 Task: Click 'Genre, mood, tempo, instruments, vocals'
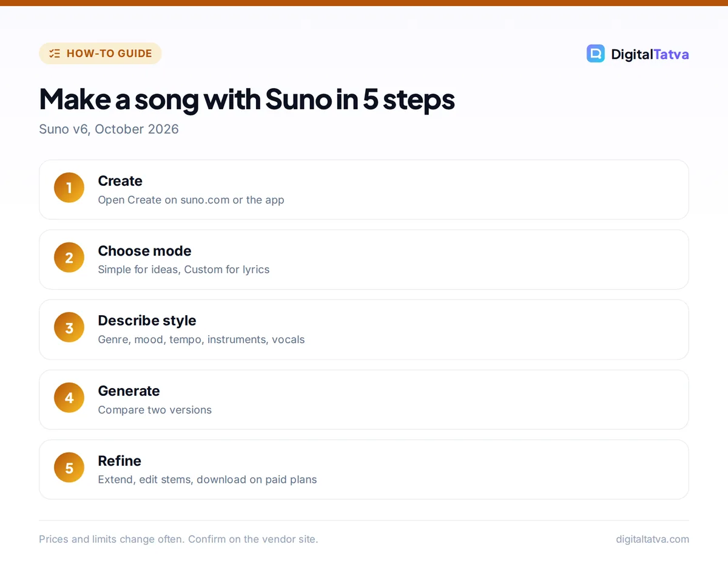(x=201, y=339)
